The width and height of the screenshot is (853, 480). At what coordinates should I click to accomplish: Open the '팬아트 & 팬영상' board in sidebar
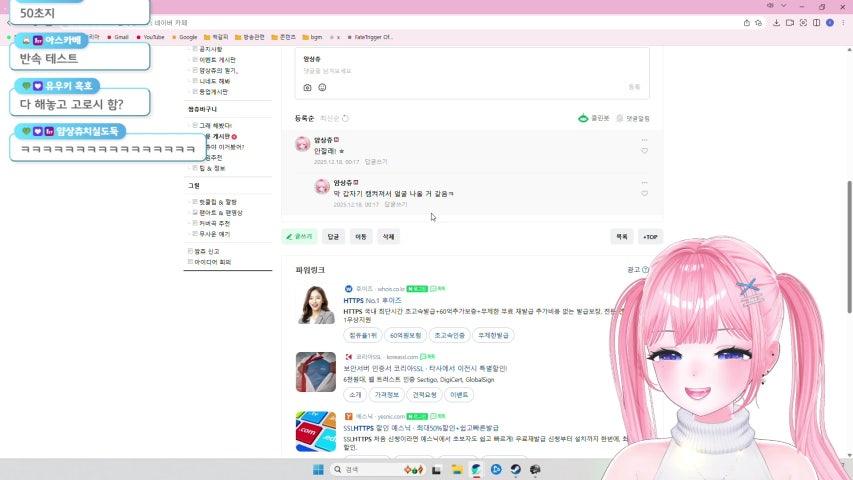220,213
